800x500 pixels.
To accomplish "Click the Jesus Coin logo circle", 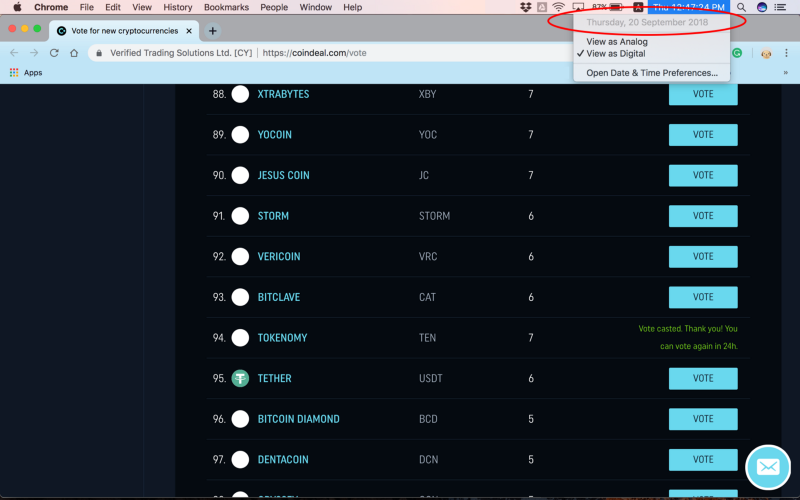I will [240, 175].
